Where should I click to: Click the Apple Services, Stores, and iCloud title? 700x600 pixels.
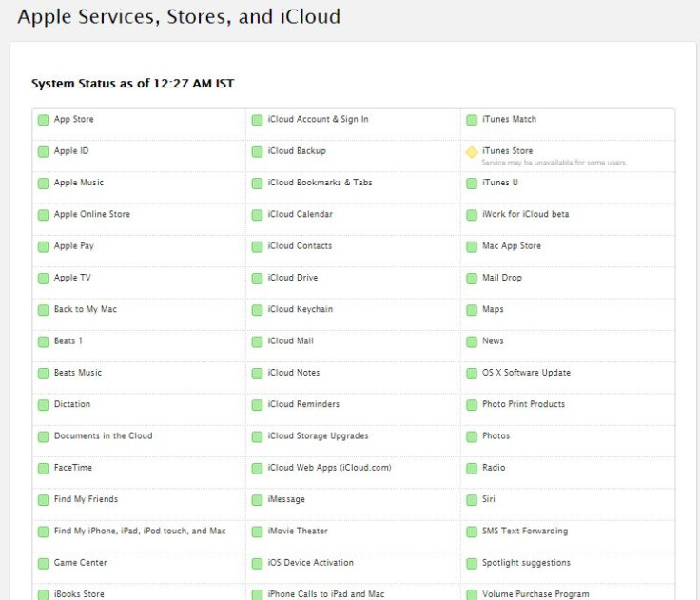(179, 17)
